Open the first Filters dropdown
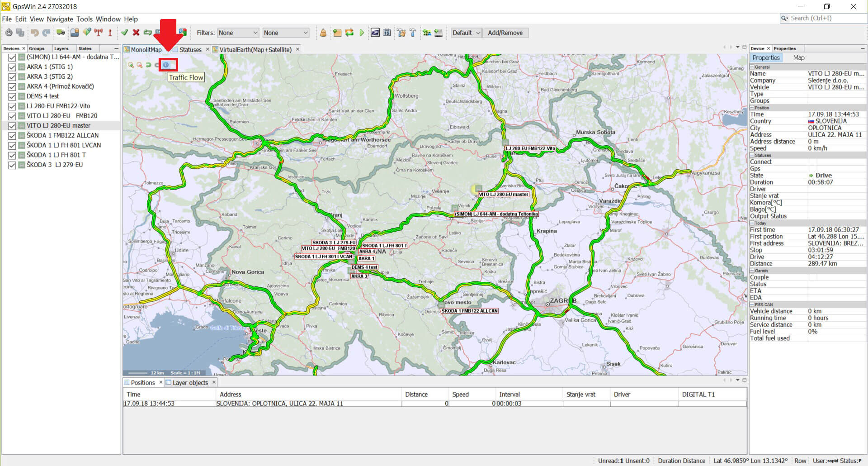868x466 pixels. click(238, 33)
